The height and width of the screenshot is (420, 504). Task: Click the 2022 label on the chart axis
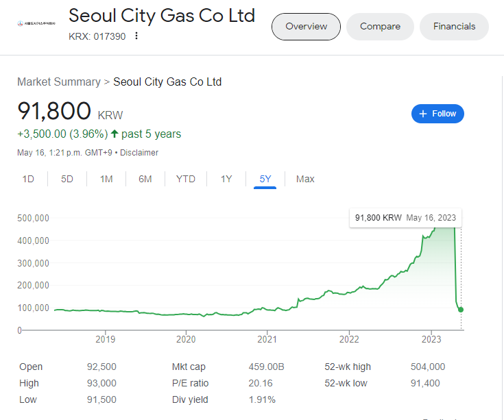coord(349,339)
